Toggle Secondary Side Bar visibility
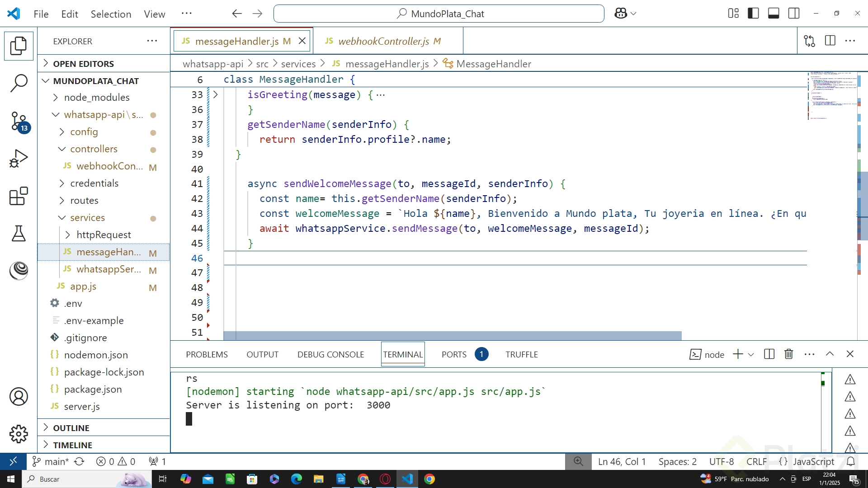The height and width of the screenshot is (488, 868). tap(794, 14)
